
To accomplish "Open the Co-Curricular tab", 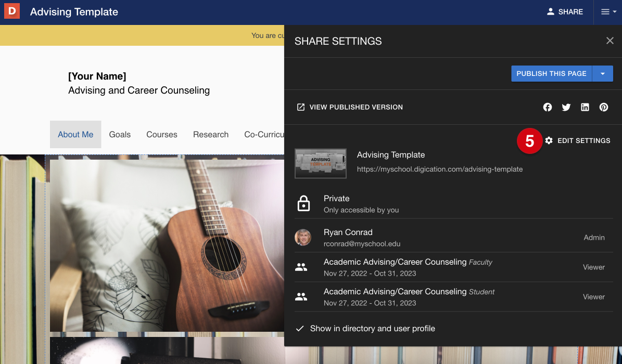I will [x=264, y=134].
